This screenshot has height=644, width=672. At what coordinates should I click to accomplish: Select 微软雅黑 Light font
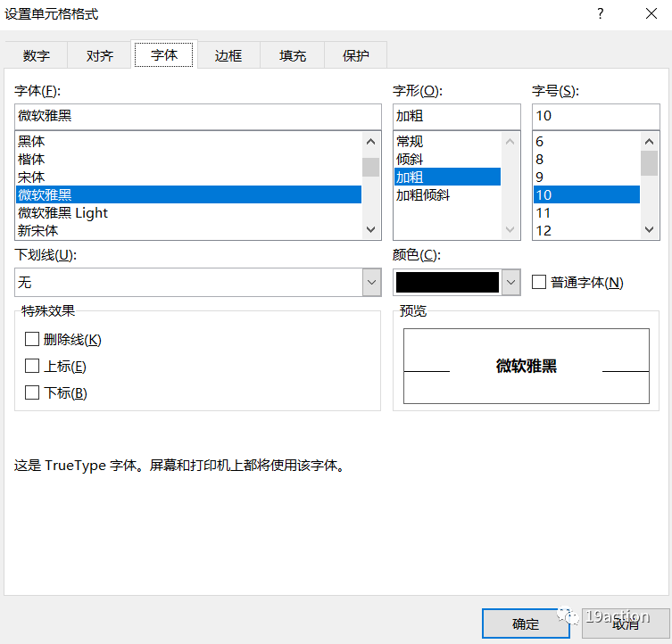point(188,212)
